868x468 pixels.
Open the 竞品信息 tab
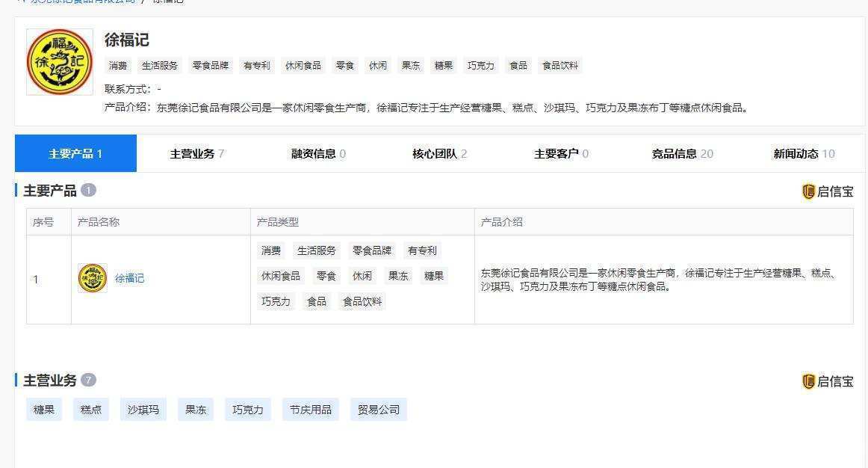(x=678, y=153)
